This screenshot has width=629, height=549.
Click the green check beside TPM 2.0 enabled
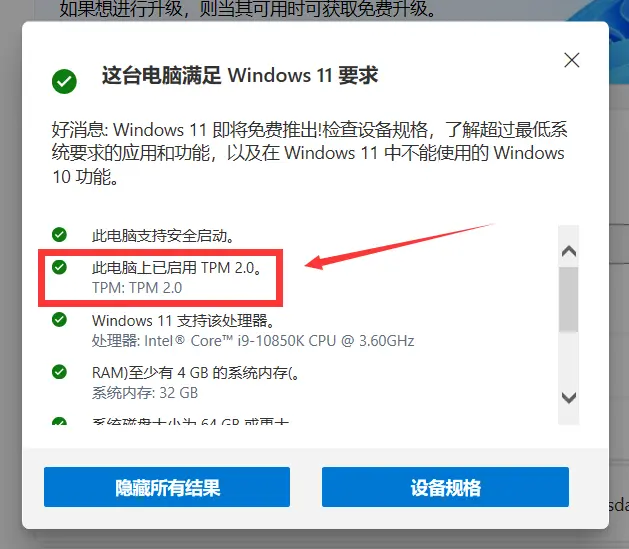pyautogui.click(x=59, y=267)
